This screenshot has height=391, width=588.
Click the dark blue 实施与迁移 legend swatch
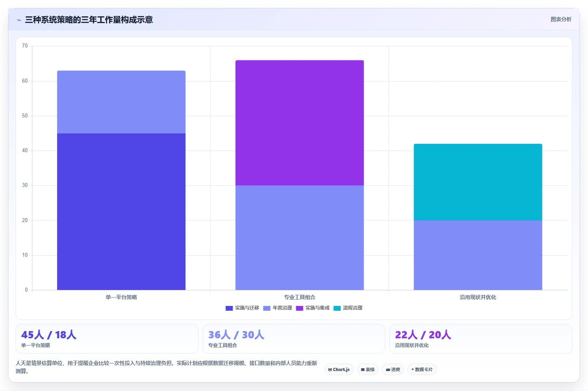click(229, 308)
